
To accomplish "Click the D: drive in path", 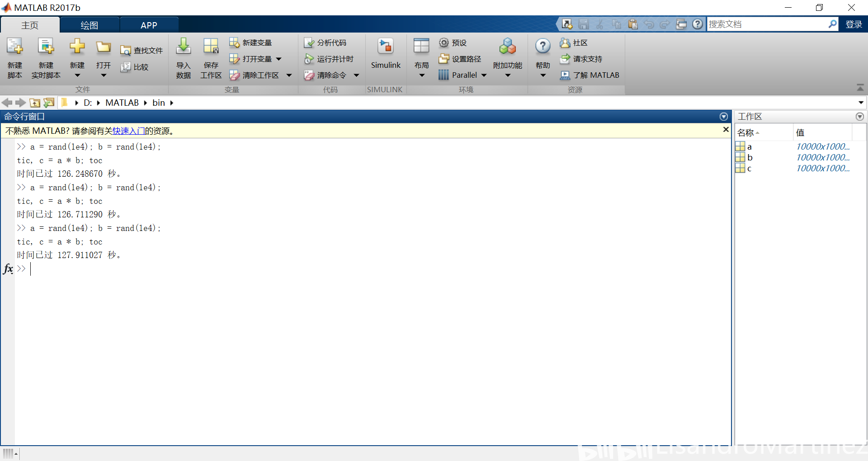I will (x=88, y=103).
